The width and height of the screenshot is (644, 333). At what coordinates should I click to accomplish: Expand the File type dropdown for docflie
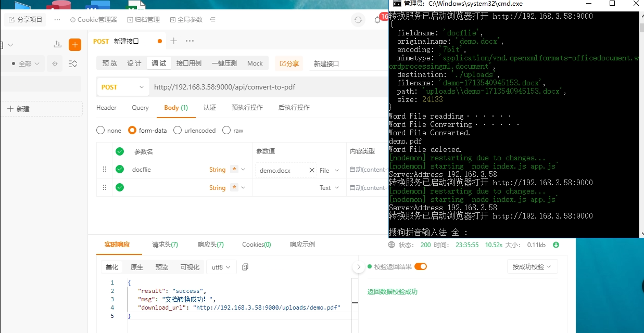[330, 170]
